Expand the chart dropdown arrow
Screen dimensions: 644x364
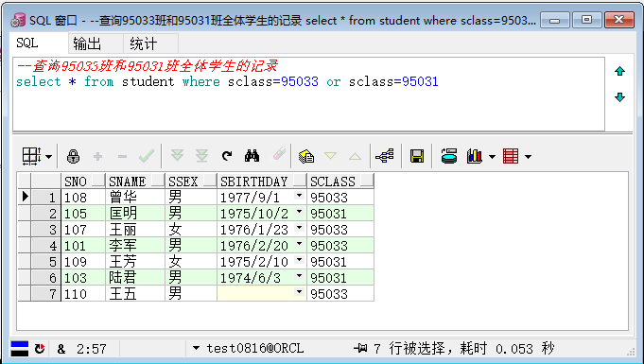(x=492, y=157)
